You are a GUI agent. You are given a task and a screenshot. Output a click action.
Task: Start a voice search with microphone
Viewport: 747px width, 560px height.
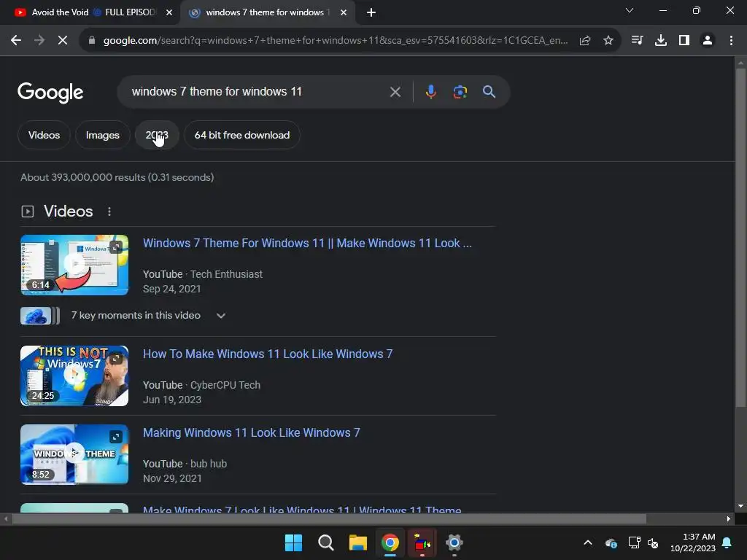430,92
